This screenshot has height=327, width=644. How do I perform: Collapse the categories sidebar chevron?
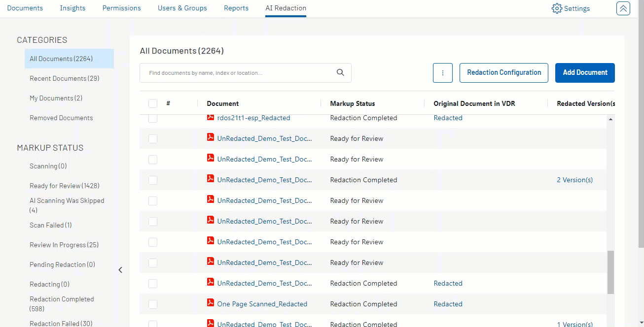pyautogui.click(x=120, y=270)
